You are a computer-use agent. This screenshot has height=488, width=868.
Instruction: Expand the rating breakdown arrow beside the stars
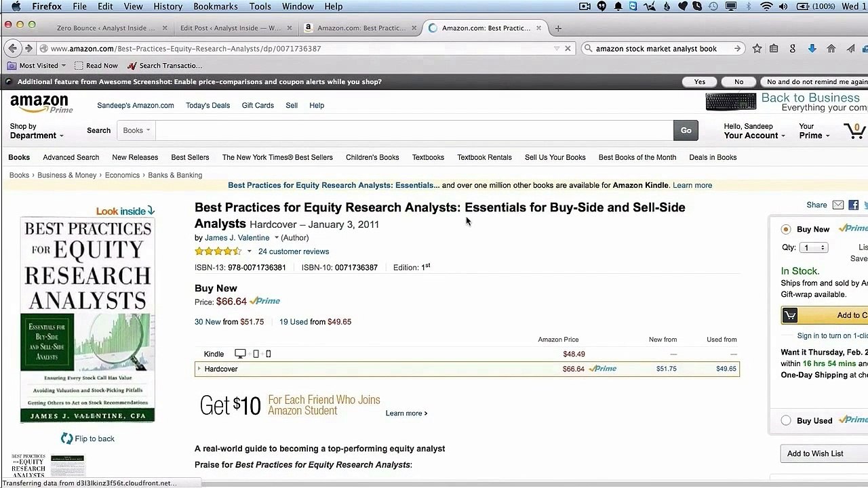tap(249, 251)
